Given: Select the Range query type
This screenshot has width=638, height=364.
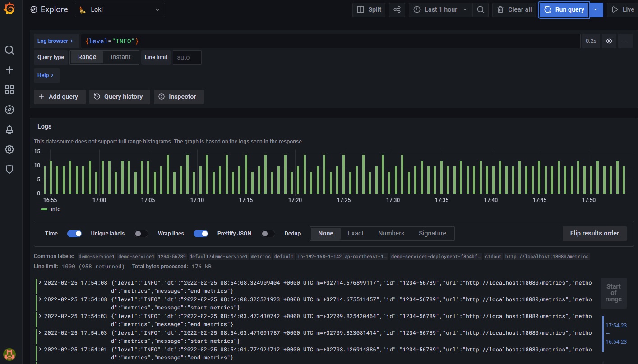Looking at the screenshot, I should 87,57.
